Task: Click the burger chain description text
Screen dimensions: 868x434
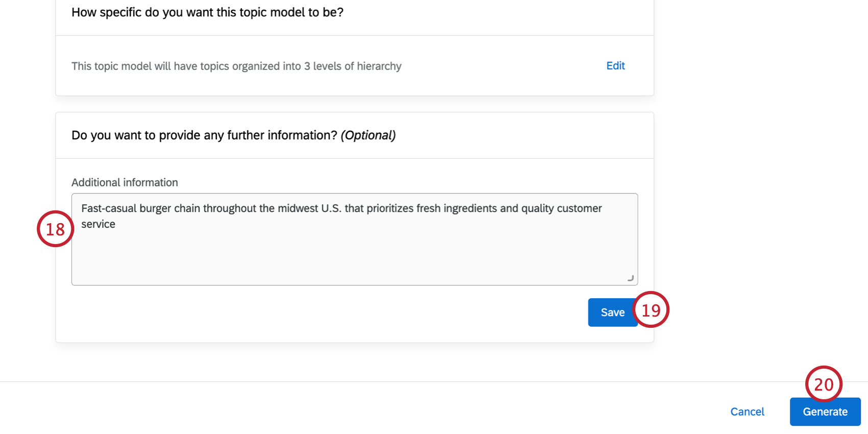Action: pyautogui.click(x=342, y=208)
